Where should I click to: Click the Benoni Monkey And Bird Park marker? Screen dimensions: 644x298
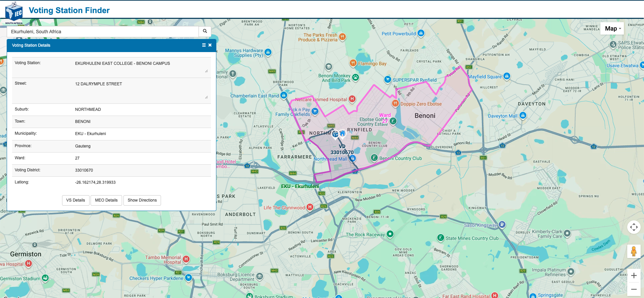(x=356, y=77)
